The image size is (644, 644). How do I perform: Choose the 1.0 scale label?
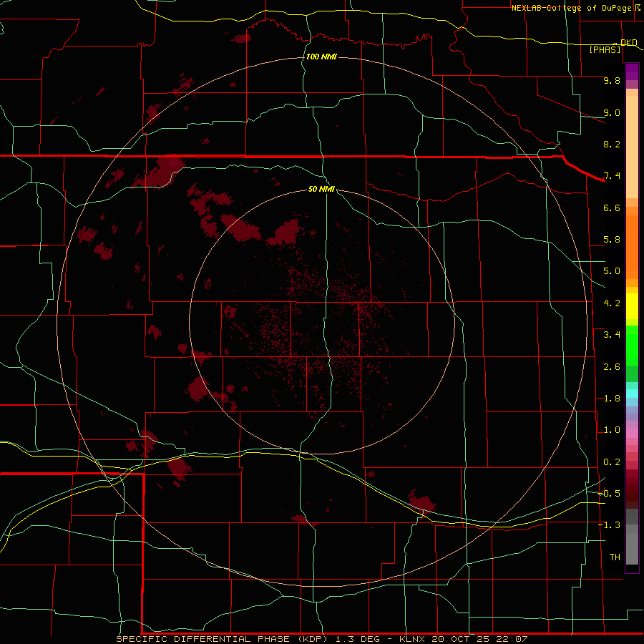click(x=612, y=430)
